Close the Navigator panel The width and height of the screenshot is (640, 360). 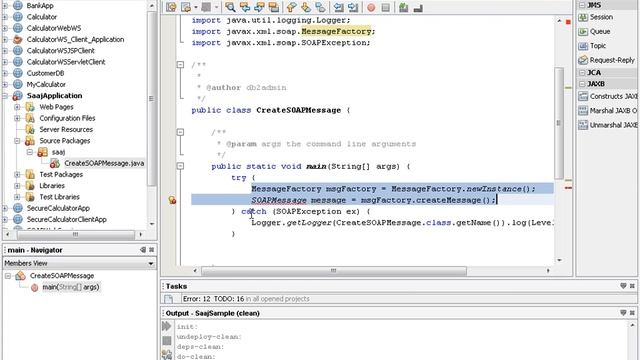click(x=151, y=250)
